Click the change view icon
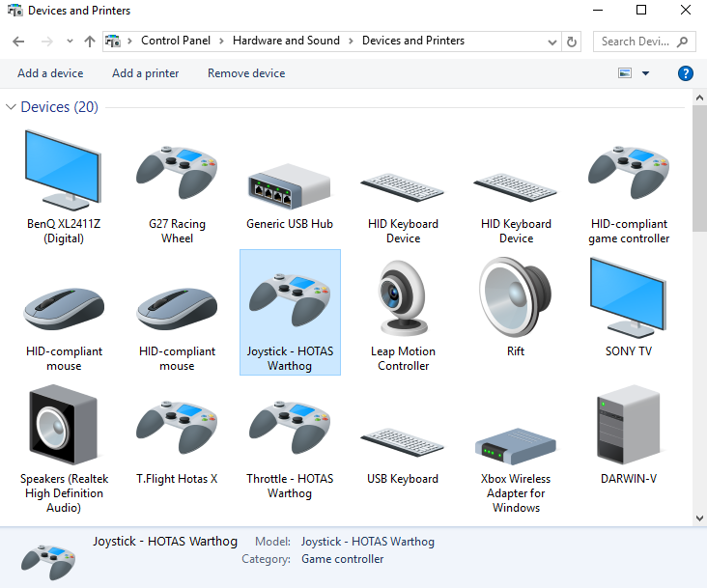This screenshot has width=707, height=588. 625,73
